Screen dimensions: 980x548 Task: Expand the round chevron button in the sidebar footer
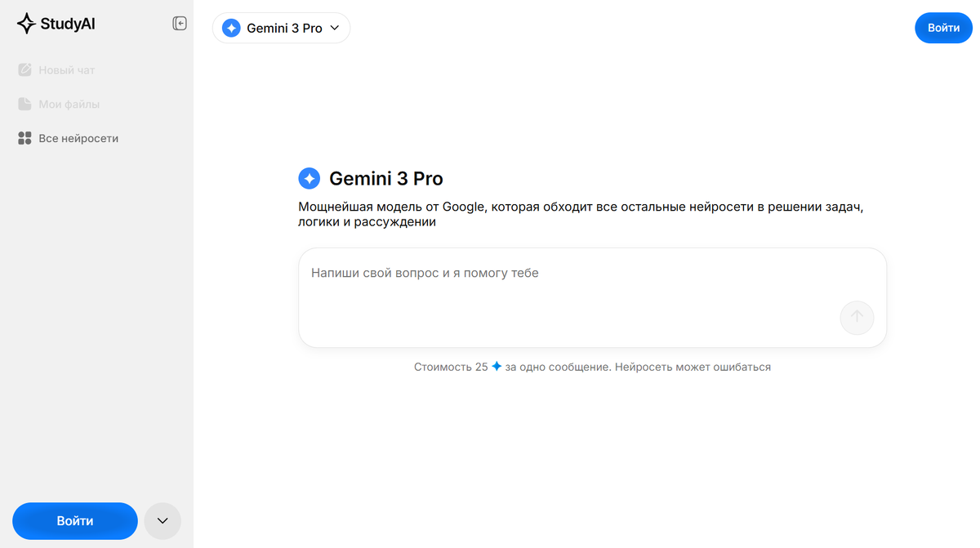tap(163, 521)
